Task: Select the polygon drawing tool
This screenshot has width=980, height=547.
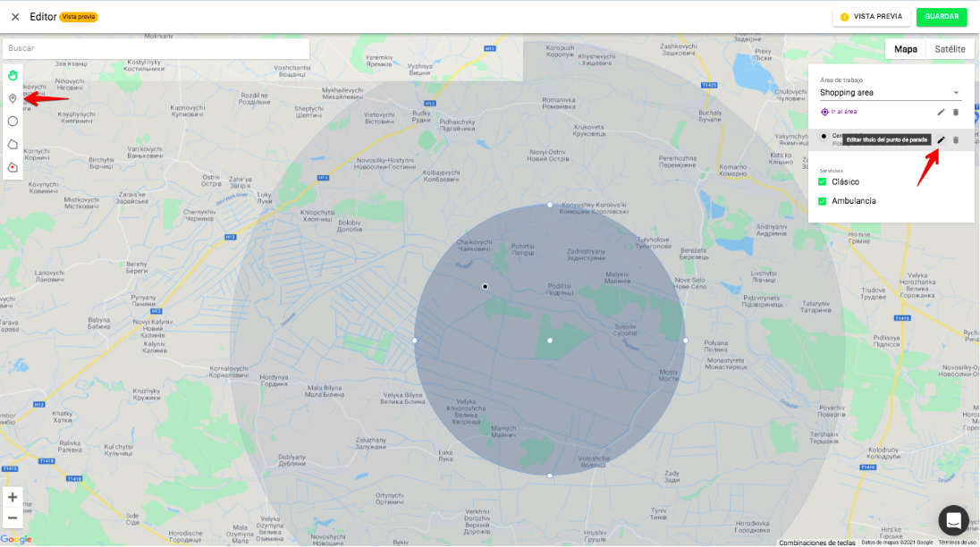Action: (13, 144)
